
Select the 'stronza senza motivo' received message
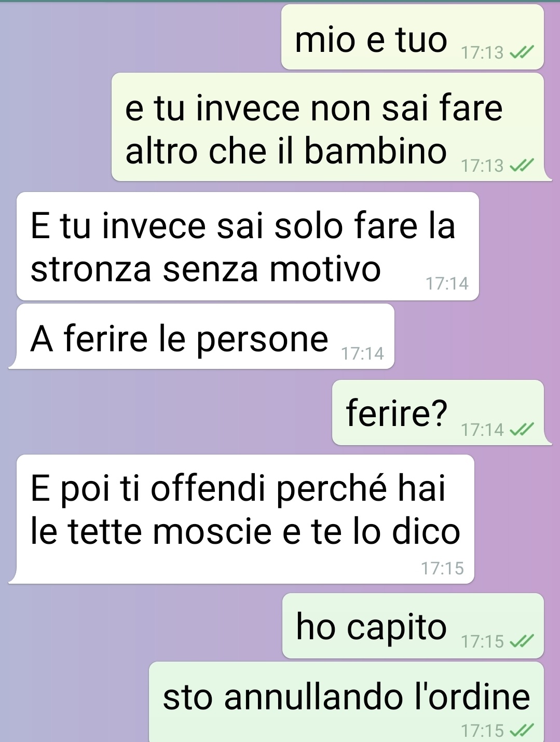[x=248, y=246]
